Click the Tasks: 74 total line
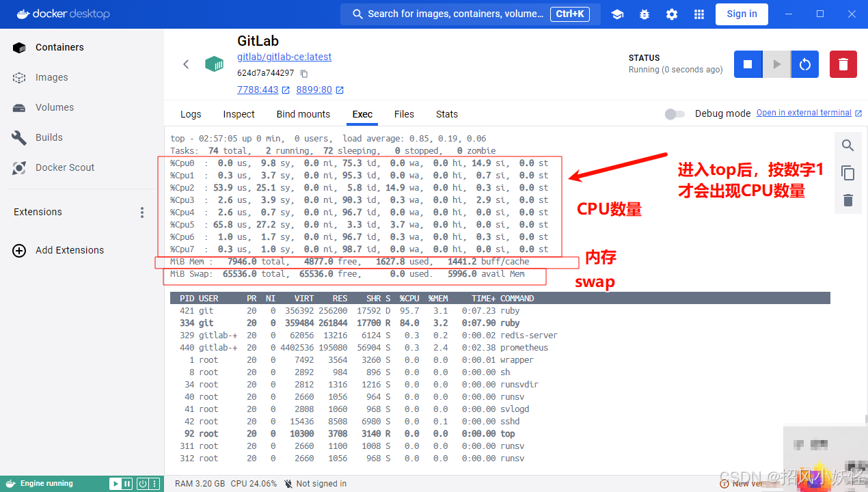868x492 pixels. click(333, 151)
